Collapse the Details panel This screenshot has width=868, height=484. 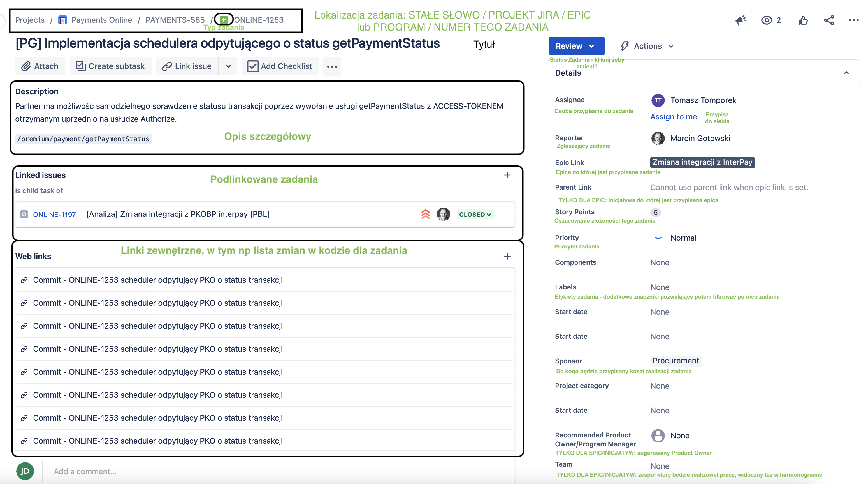point(847,73)
